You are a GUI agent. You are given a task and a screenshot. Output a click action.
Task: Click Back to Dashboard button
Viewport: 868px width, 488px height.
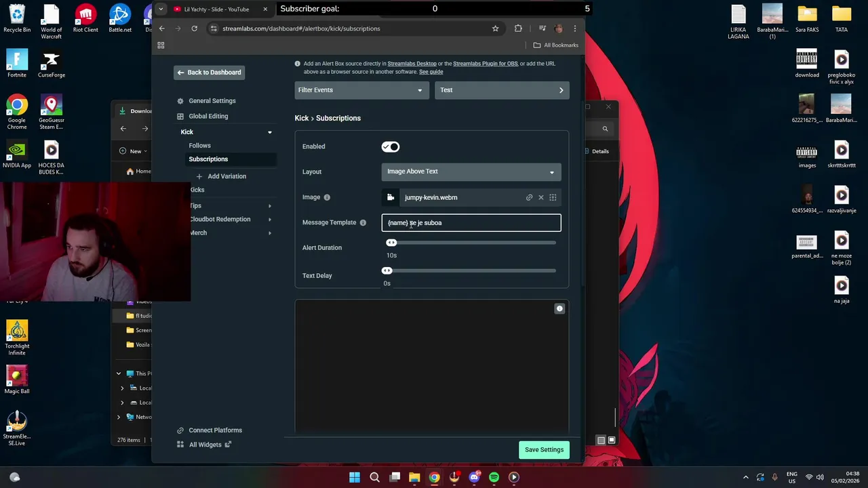click(209, 73)
